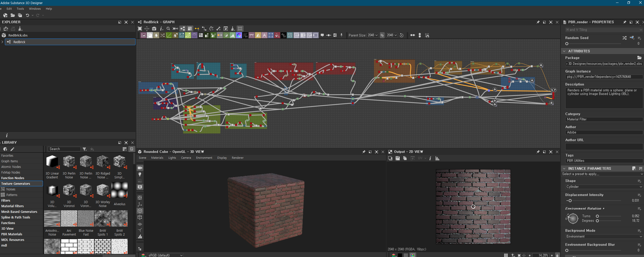644x257 pixels.
Task: Open Noises subcategory in library
Action: tap(21, 189)
